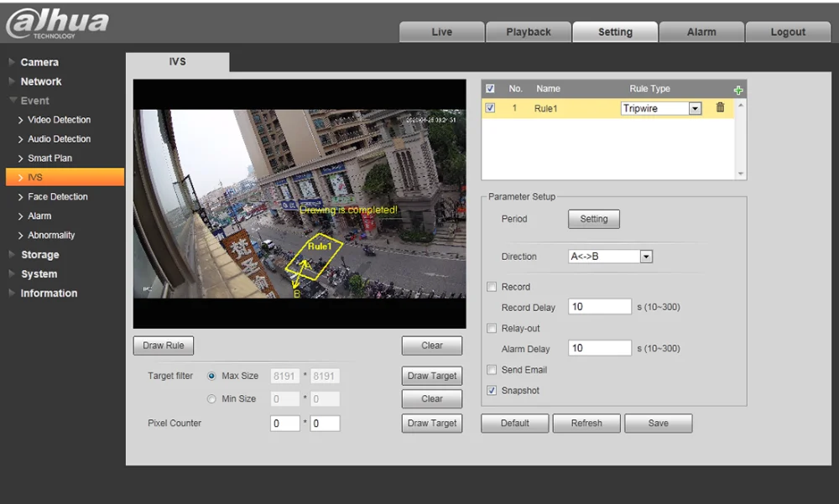The width and height of the screenshot is (839, 504).
Task: Click the Dahua logo
Action: pyautogui.click(x=57, y=23)
